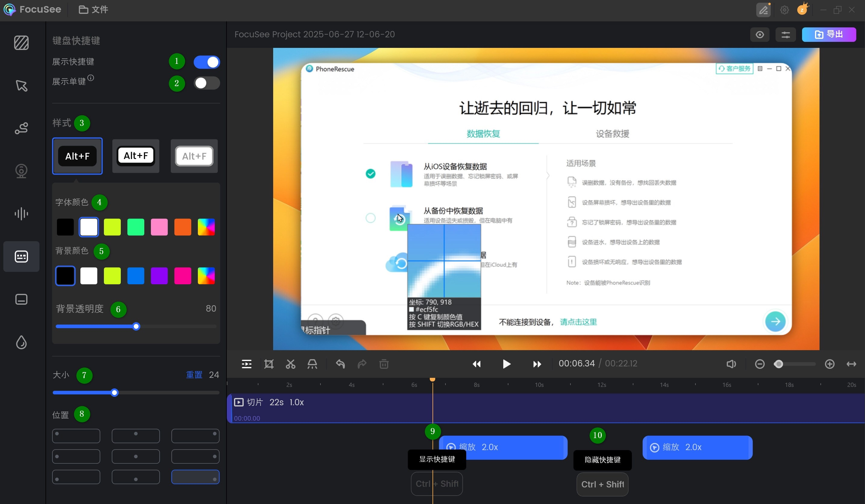Zoom in the timeline with plus icon

point(829,364)
